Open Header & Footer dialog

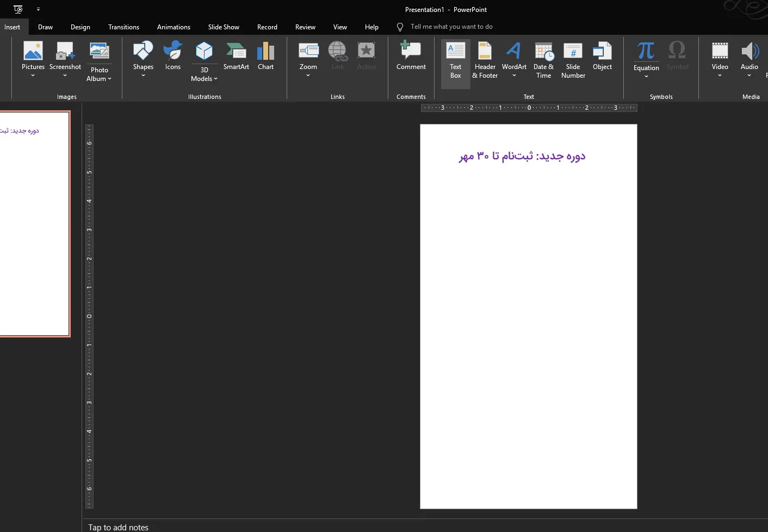(485, 61)
